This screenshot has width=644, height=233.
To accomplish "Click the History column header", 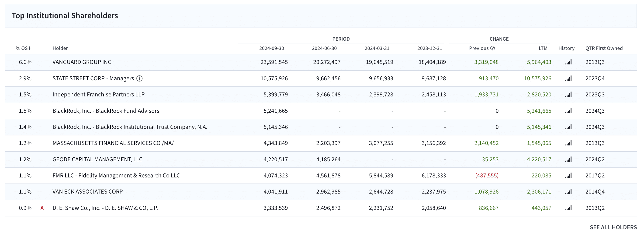I will point(567,48).
